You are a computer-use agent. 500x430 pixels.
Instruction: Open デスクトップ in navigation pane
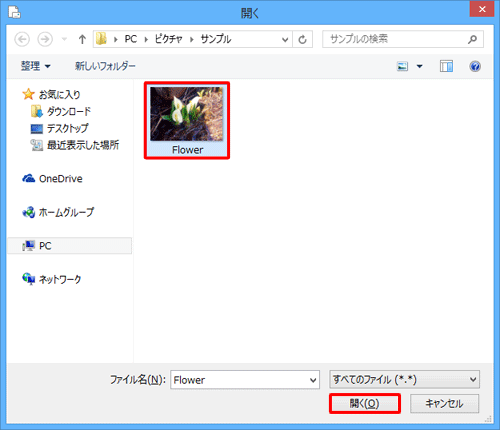pyautogui.click(x=68, y=128)
